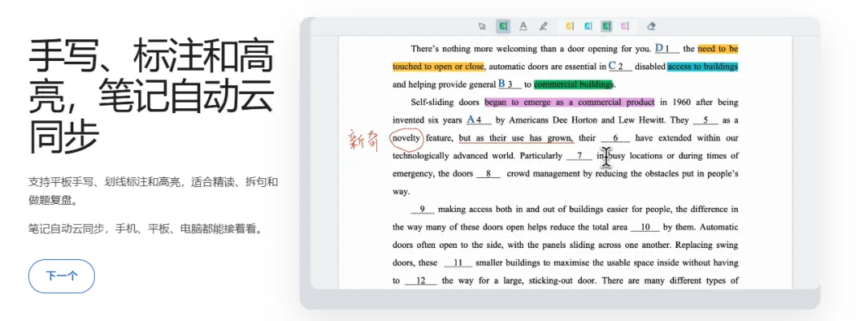Click the empty blank numbered 7
The width and height of the screenshot is (868, 321).
point(579,156)
